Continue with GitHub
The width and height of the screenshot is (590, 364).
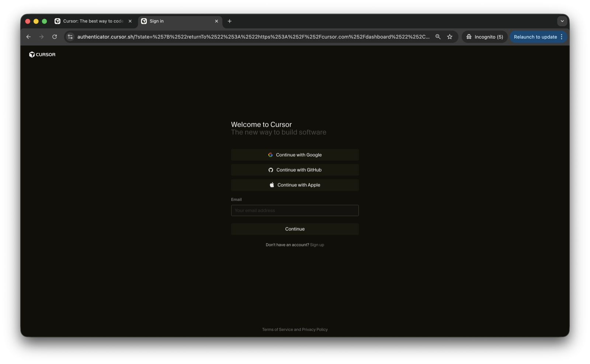click(295, 170)
